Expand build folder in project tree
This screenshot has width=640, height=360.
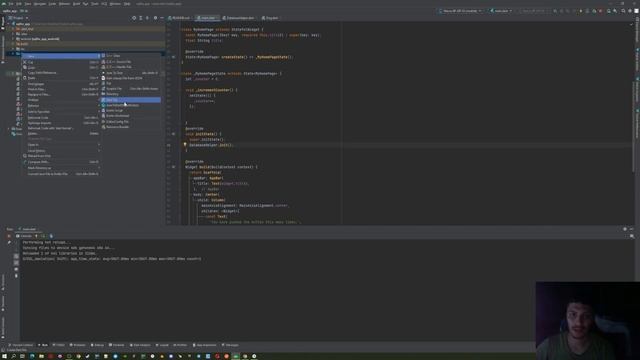[13, 44]
